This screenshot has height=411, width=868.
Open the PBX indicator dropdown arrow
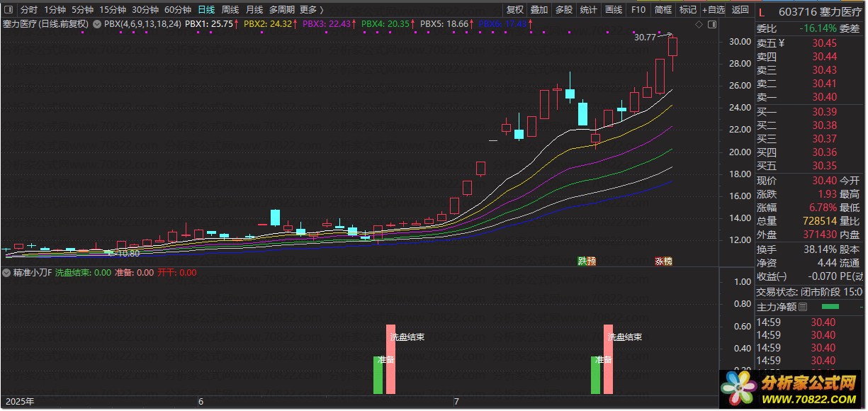96,24
